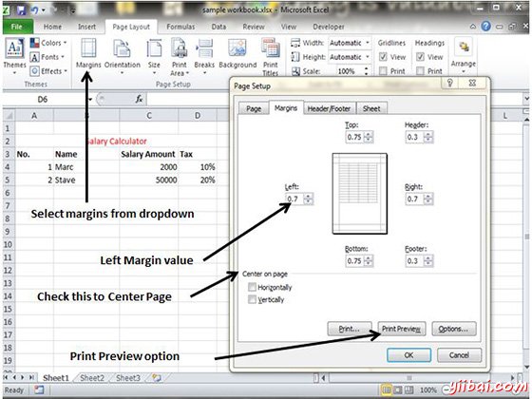Click the Bottom margin value field

tap(355, 261)
